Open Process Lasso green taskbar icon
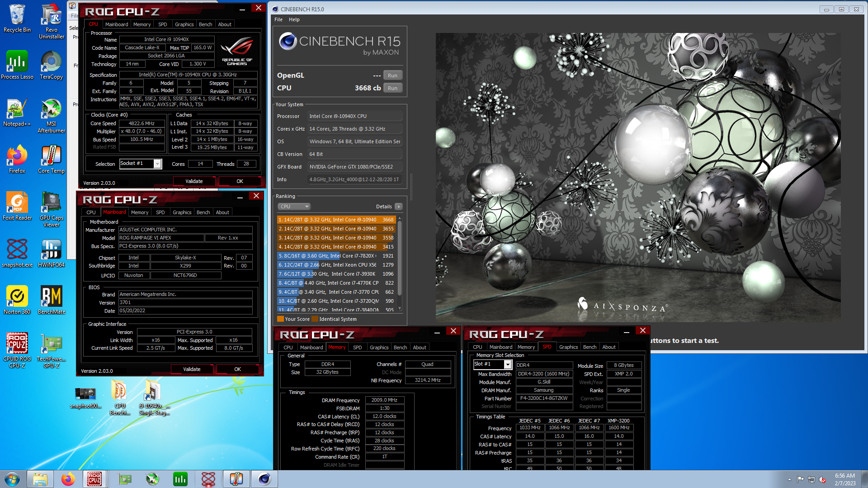868x488 pixels. click(x=180, y=479)
